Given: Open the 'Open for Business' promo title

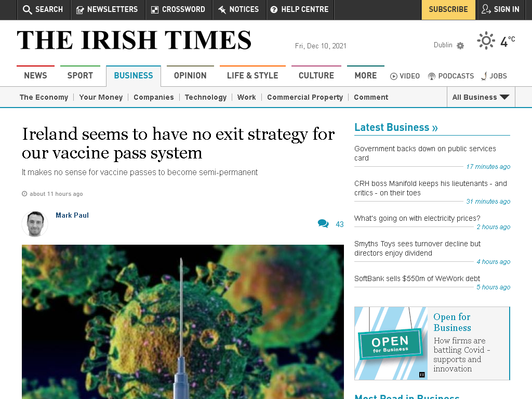Looking at the screenshot, I should click(x=453, y=322).
